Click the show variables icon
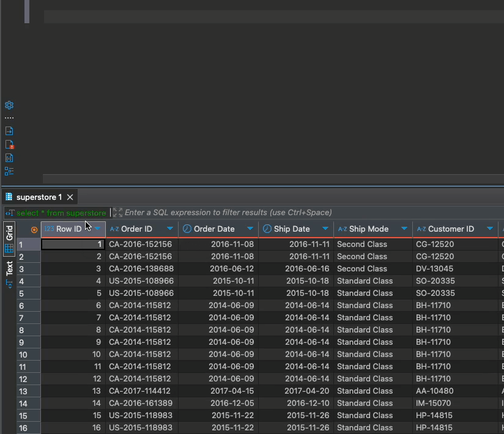Viewport: 504px width, 434px height. pyautogui.click(x=9, y=158)
